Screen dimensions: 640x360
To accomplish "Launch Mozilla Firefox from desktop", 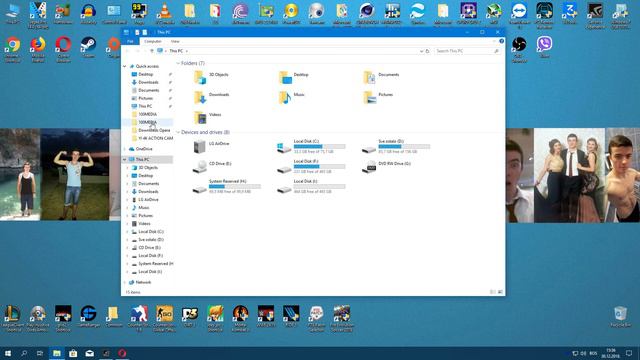I will coord(38,49).
